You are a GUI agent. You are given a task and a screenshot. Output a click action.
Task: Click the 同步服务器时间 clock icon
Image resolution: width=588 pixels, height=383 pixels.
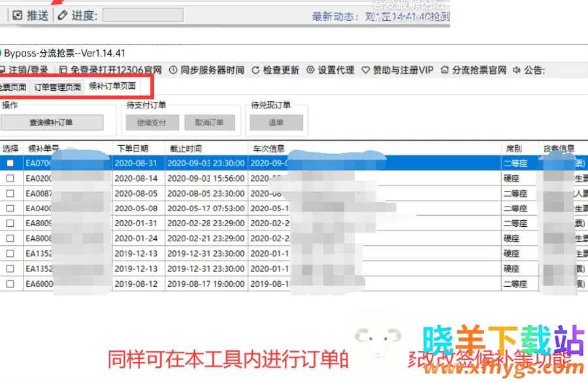coord(173,70)
